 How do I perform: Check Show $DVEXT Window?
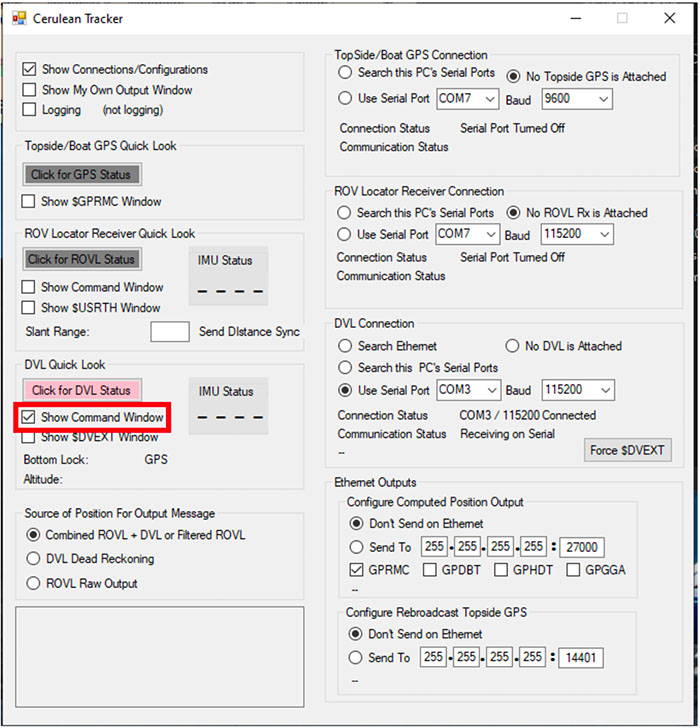28,437
